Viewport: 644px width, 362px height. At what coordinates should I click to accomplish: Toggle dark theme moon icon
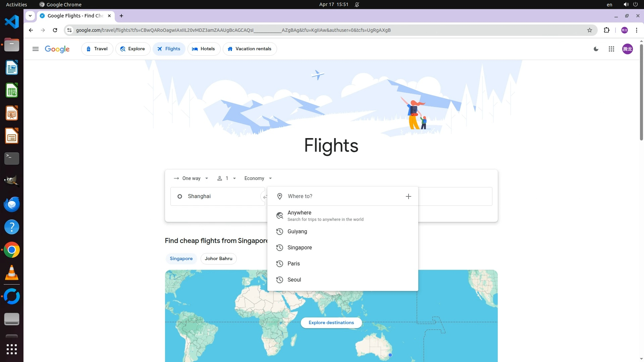(596, 49)
